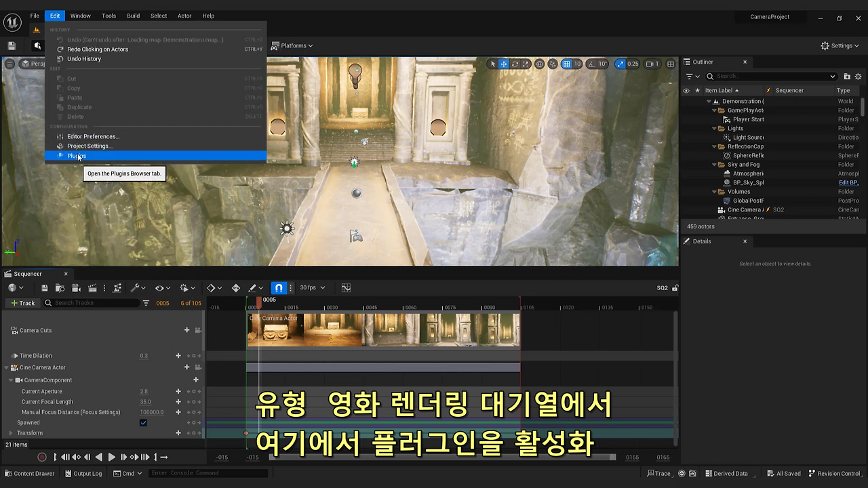
Task: Open the 30 fps frame rate dropdown
Action: (x=311, y=287)
